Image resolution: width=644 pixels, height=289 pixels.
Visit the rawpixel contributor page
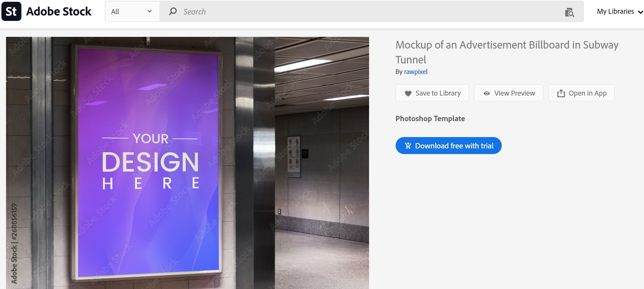click(416, 72)
